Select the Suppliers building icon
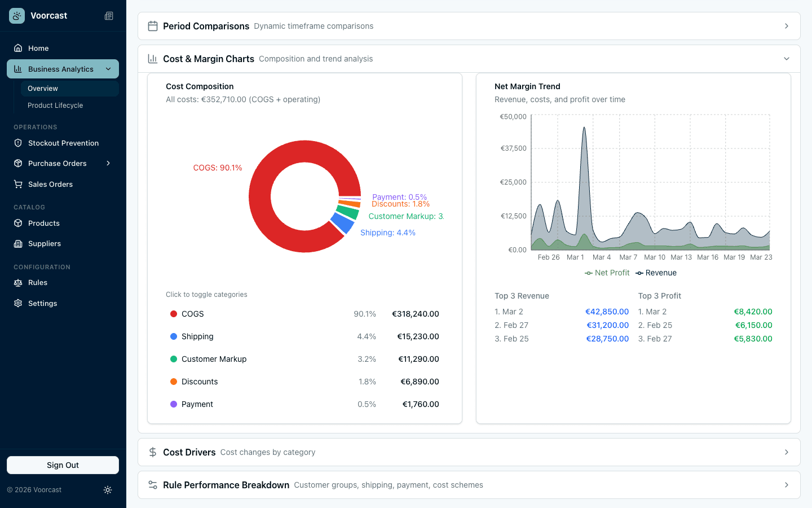The height and width of the screenshot is (508, 812). click(x=17, y=244)
